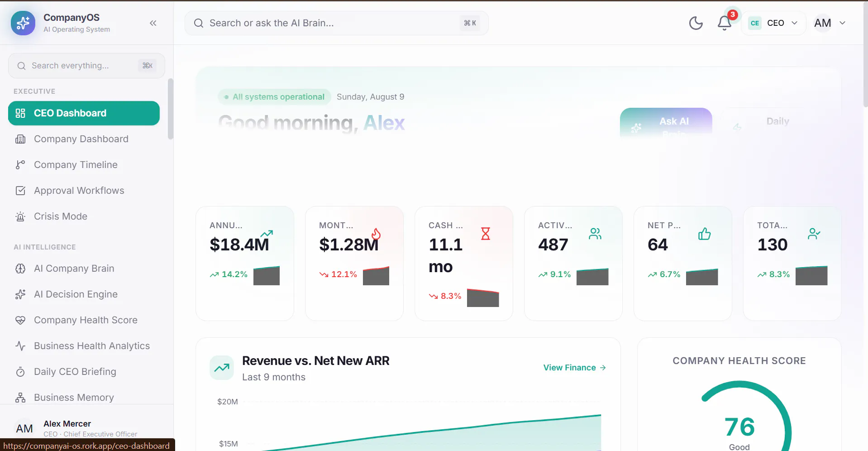Click the Revenue vs. Net New ARR chart icon
Viewport: 868px width, 451px height.
222,368
